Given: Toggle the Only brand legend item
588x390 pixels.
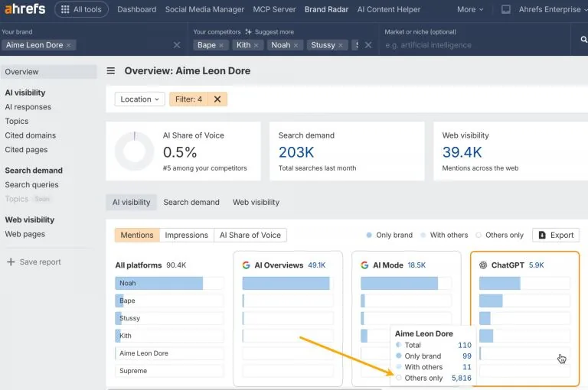Looking at the screenshot, I should click(389, 235).
